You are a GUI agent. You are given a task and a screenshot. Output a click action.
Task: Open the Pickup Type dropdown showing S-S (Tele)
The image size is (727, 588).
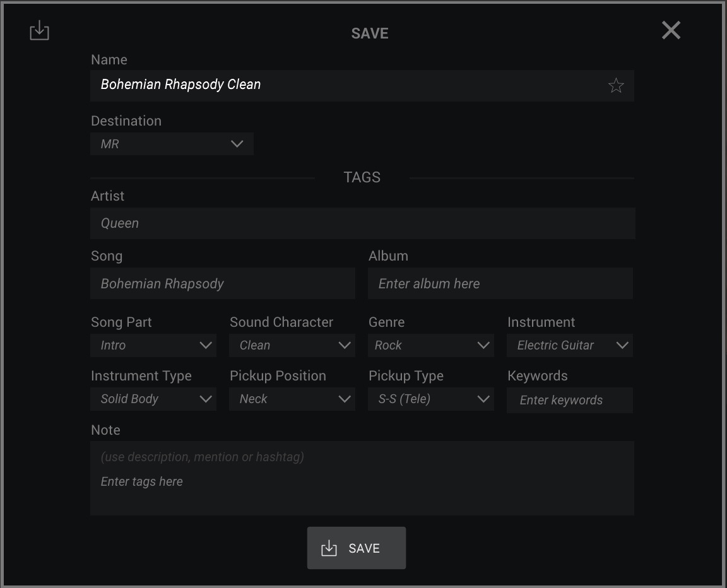pyautogui.click(x=431, y=399)
